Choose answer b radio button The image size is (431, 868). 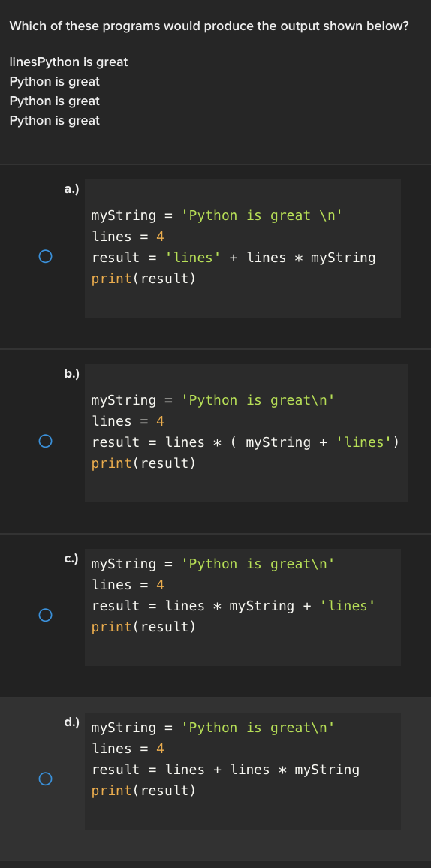coord(45,442)
